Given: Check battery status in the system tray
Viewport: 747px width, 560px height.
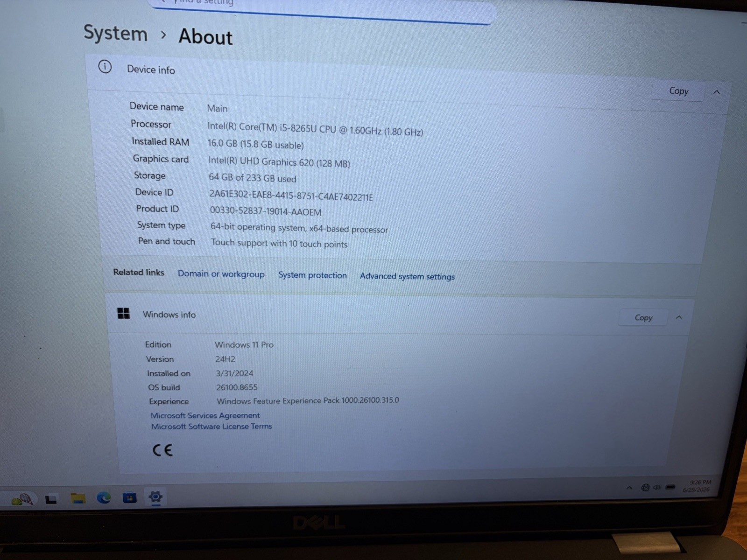Looking at the screenshot, I should tap(670, 487).
